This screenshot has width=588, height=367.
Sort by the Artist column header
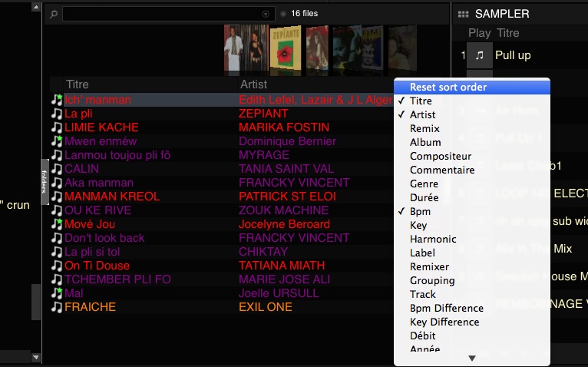(253, 84)
